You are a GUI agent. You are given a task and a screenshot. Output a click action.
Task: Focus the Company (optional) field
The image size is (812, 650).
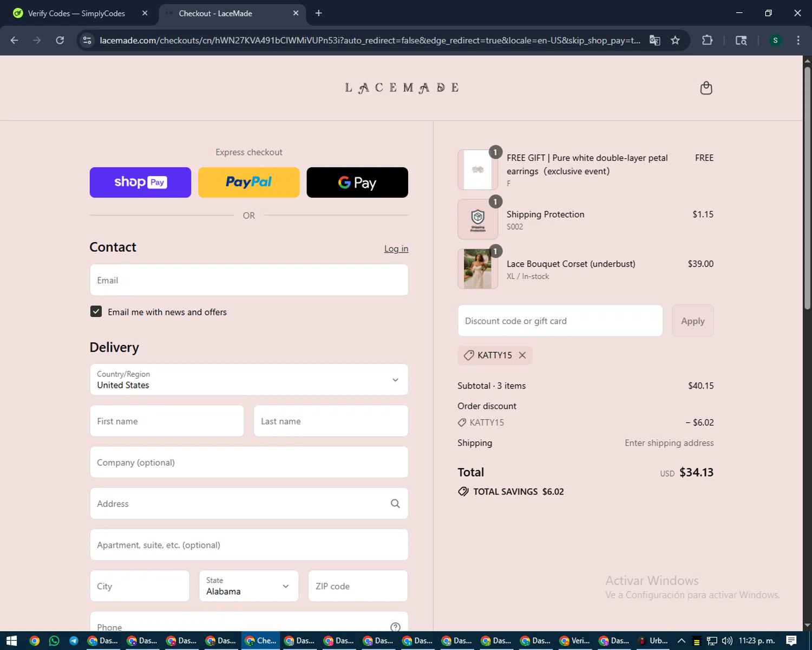coord(249,462)
